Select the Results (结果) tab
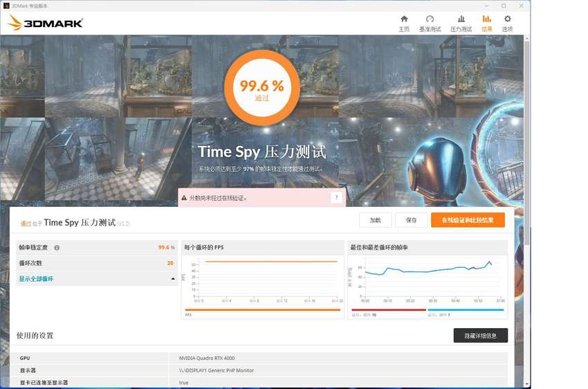This screenshot has width=588, height=389. (x=487, y=24)
